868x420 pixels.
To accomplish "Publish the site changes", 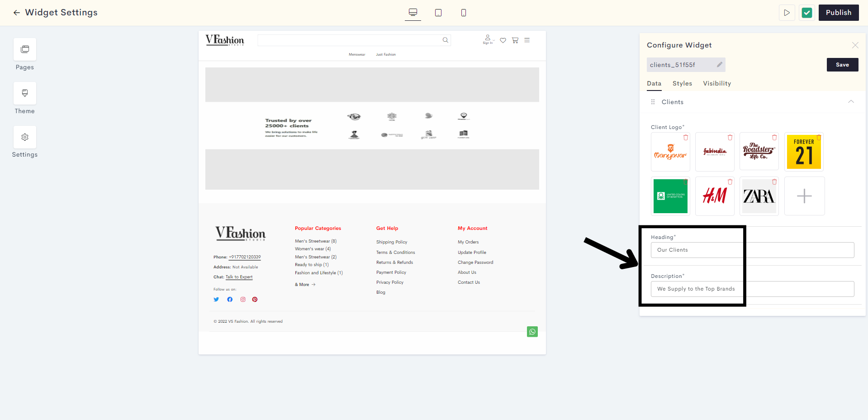I will tap(839, 13).
